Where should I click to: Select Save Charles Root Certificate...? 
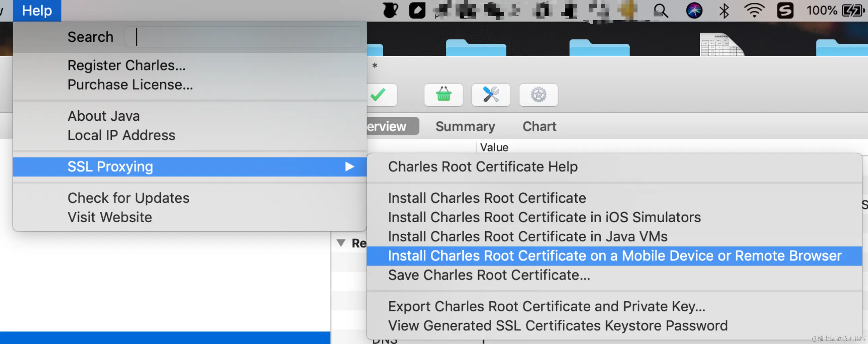pyautogui.click(x=614, y=275)
